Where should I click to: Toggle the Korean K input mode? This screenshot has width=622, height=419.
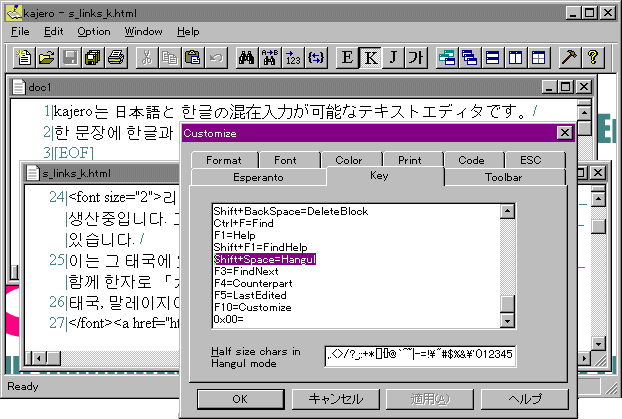coord(370,58)
